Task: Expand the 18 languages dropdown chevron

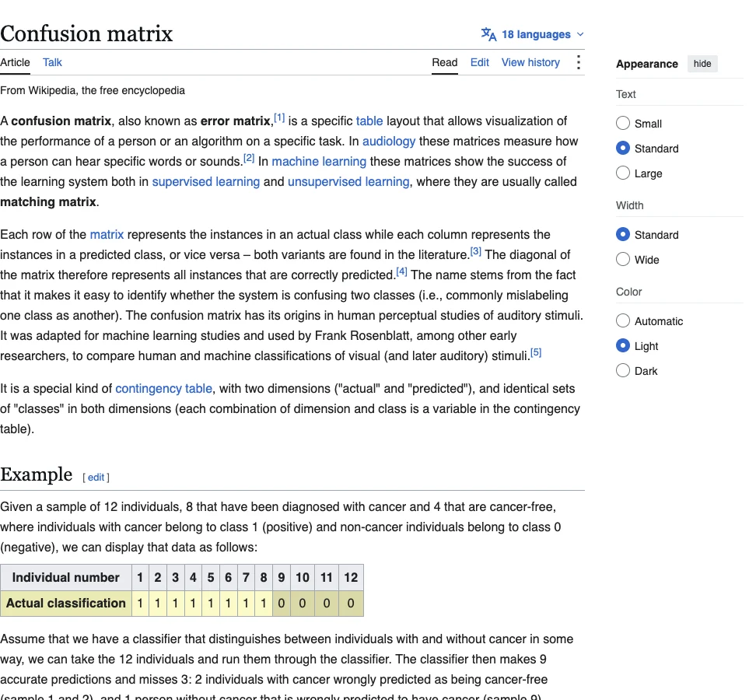Action: point(580,35)
